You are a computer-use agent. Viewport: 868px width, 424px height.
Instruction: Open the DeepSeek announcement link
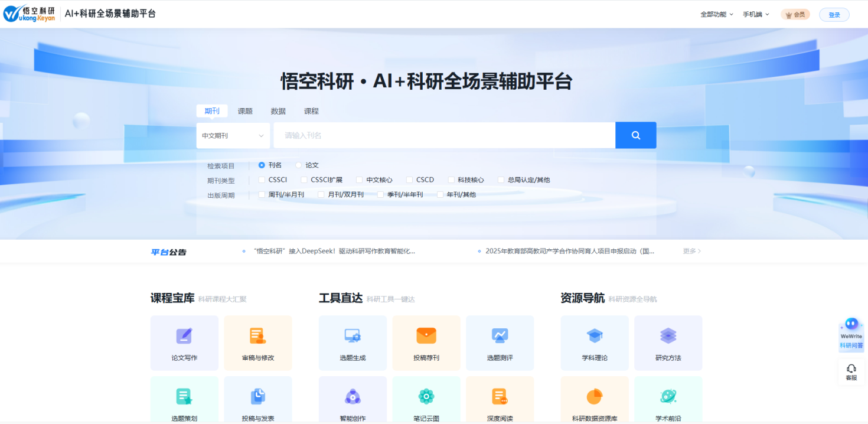334,251
